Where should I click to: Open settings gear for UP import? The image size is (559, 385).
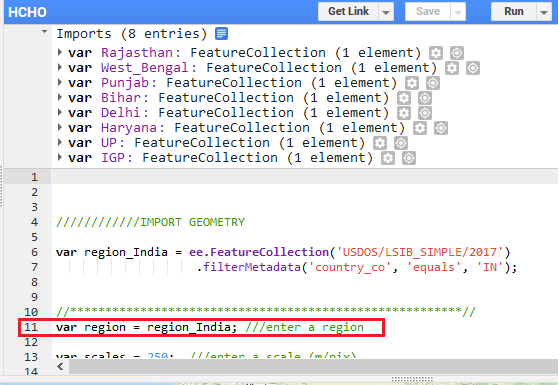(x=380, y=143)
